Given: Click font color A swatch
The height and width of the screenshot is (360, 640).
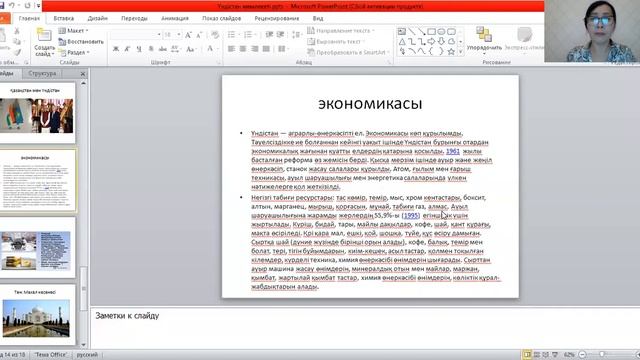Looking at the screenshot, I should pos(210,49).
